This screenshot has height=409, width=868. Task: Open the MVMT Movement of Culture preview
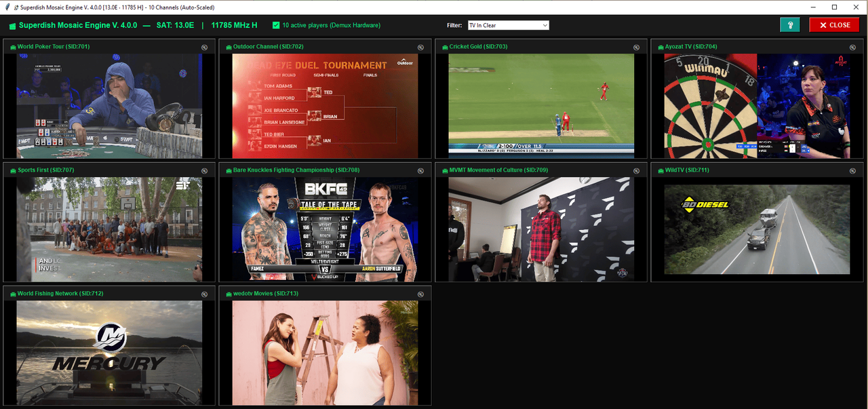tap(541, 230)
